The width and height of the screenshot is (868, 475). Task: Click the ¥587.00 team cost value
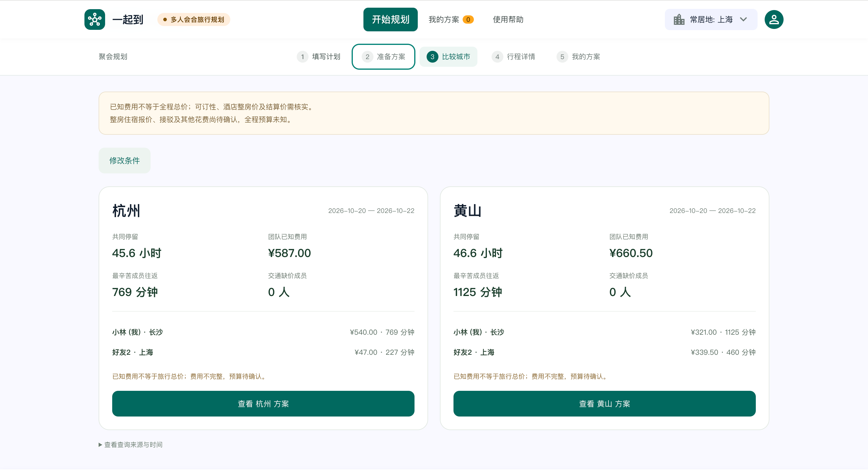tap(289, 253)
